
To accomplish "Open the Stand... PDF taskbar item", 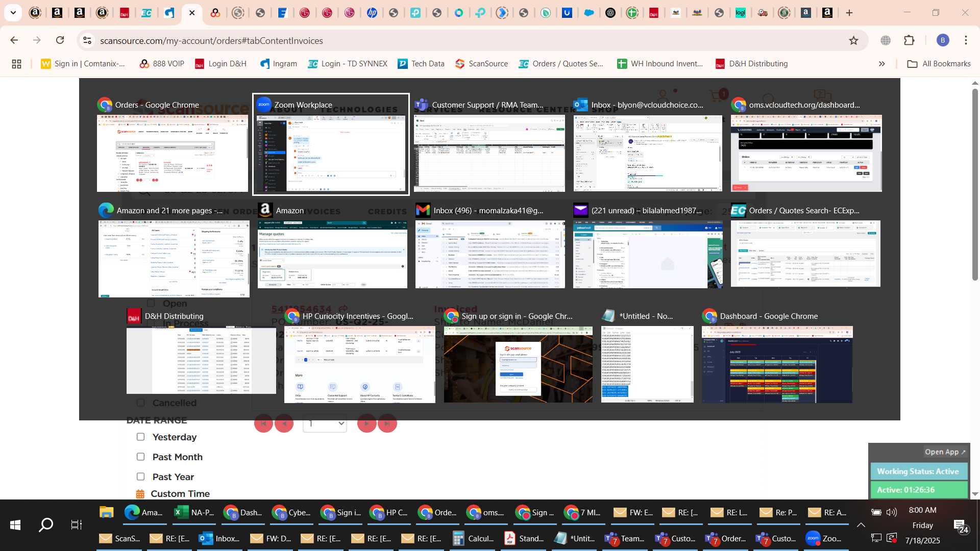I will [x=524, y=538].
